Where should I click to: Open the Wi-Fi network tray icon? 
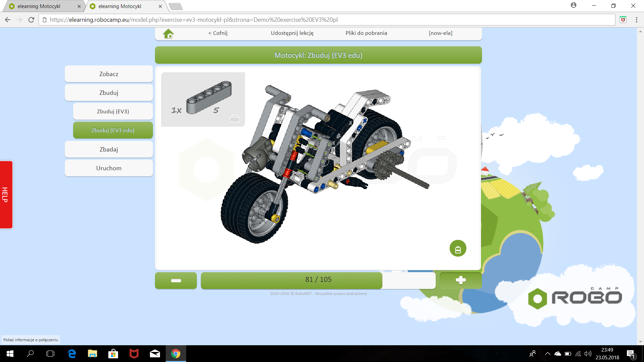pos(578,354)
